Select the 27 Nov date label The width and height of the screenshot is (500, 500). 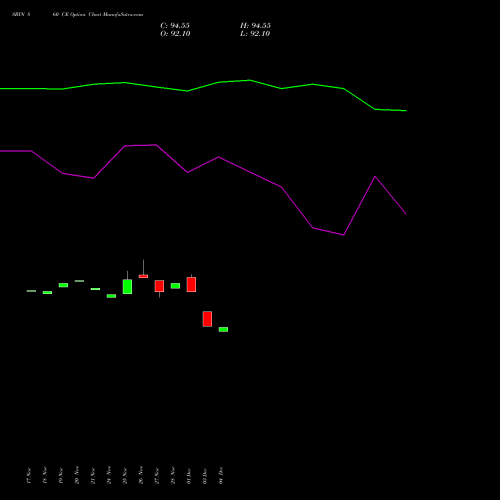point(157,475)
